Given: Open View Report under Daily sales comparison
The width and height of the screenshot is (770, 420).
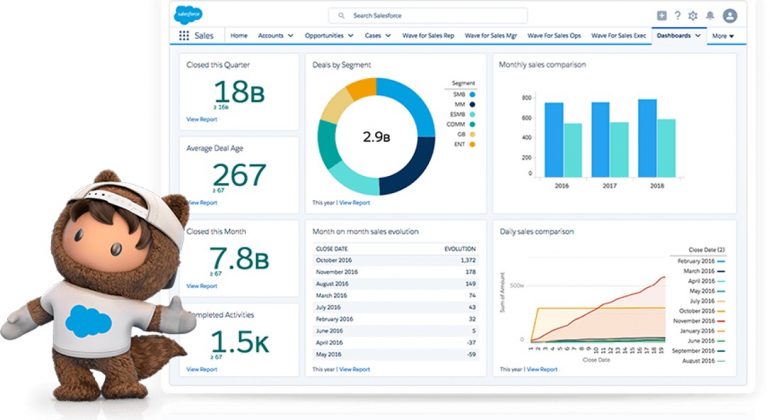Looking at the screenshot, I should coord(542,369).
